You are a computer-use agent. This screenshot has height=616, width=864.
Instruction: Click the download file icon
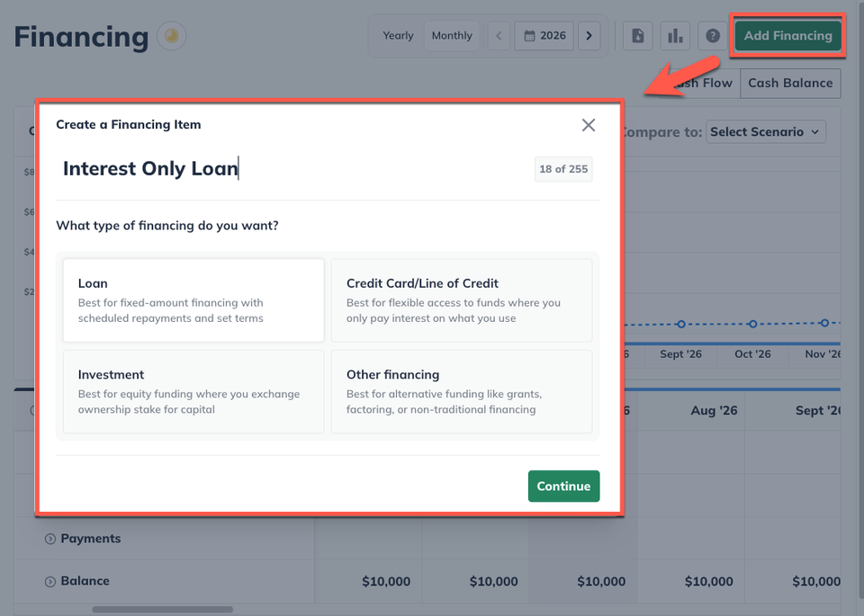pos(637,36)
